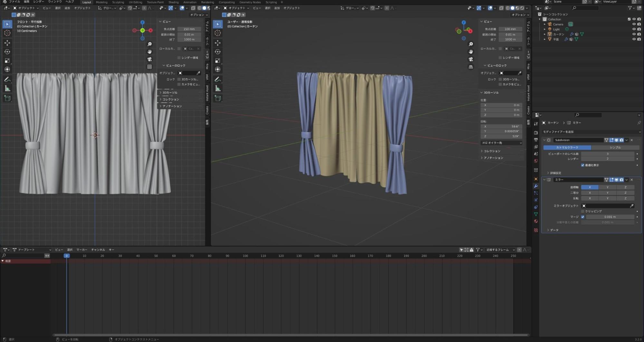Open the Object Data properties tab

[x=536, y=214]
